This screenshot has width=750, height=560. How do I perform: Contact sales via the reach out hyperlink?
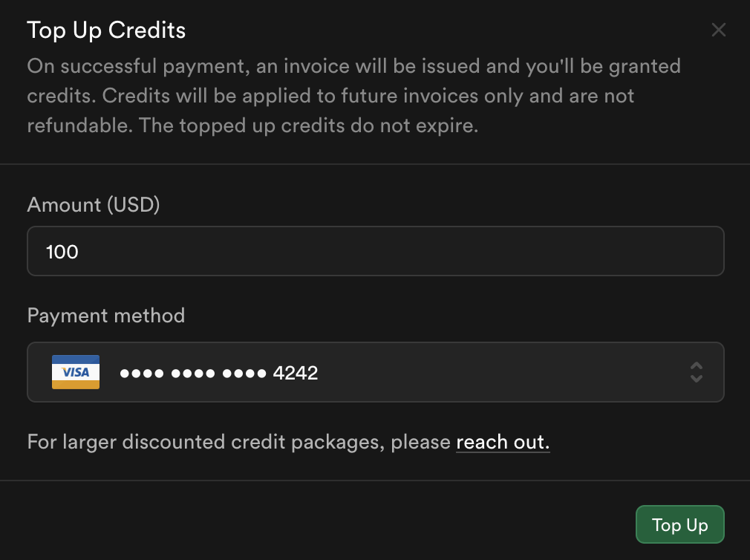(503, 442)
